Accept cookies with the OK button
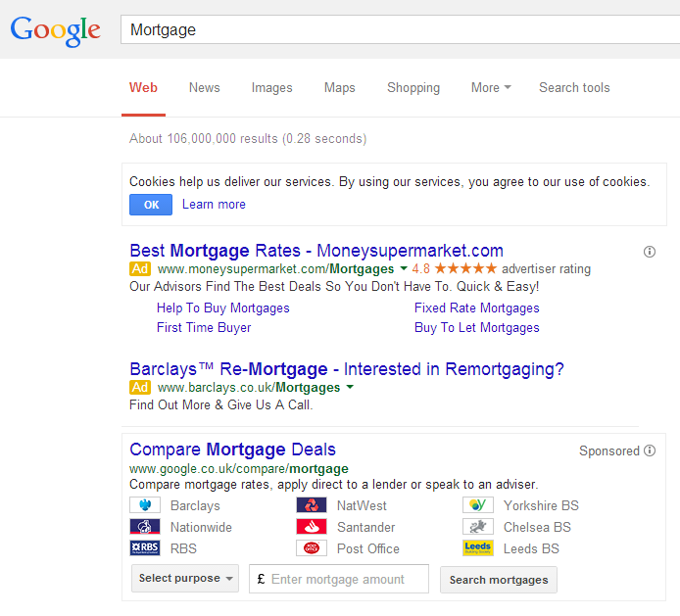680x616 pixels. click(x=151, y=205)
